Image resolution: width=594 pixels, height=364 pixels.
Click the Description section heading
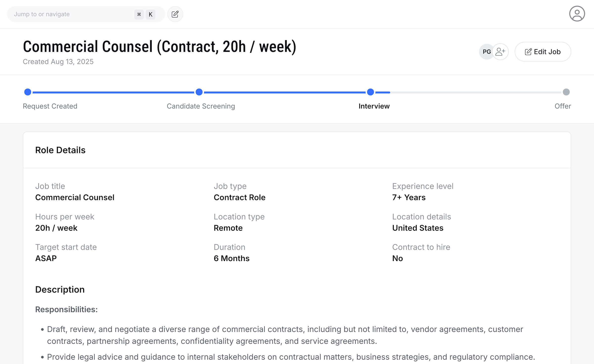tap(60, 290)
